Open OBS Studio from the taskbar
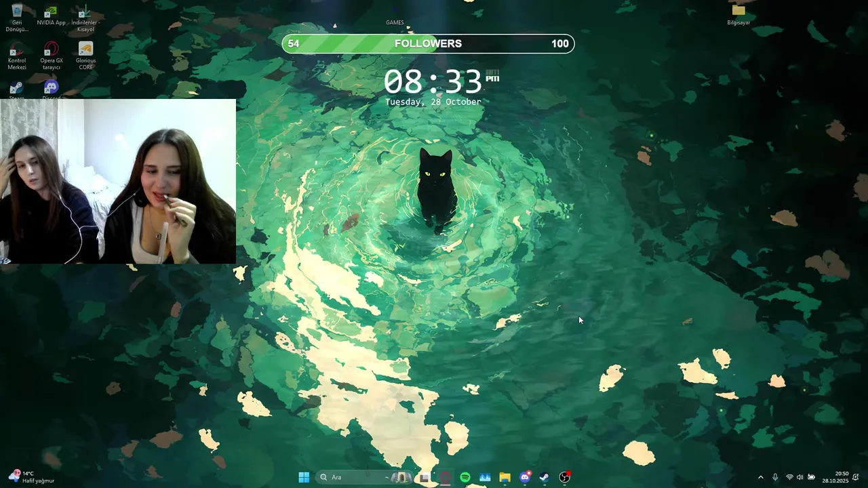The image size is (868, 488). click(565, 477)
